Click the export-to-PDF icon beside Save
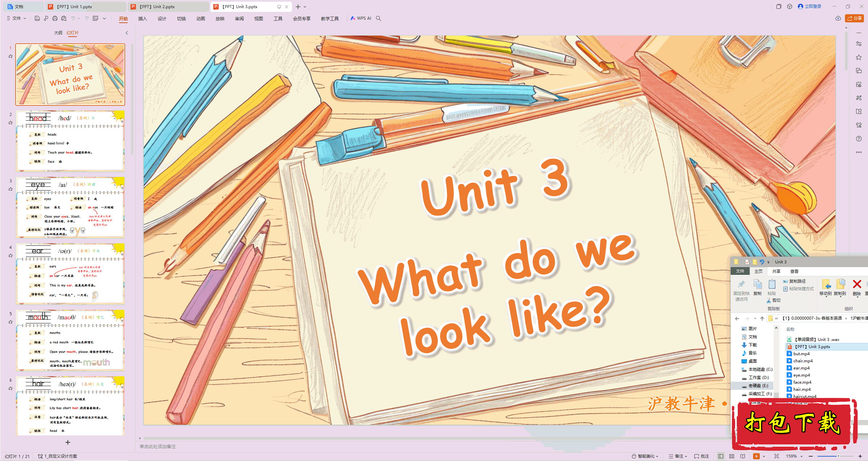Viewport: 868px width, 461px height. coord(46,18)
